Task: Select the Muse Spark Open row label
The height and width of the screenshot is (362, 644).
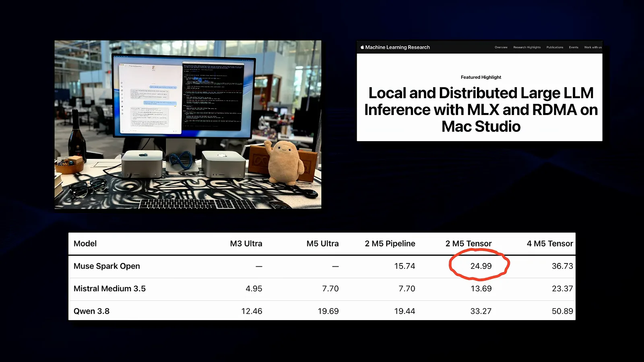Action: tap(107, 266)
